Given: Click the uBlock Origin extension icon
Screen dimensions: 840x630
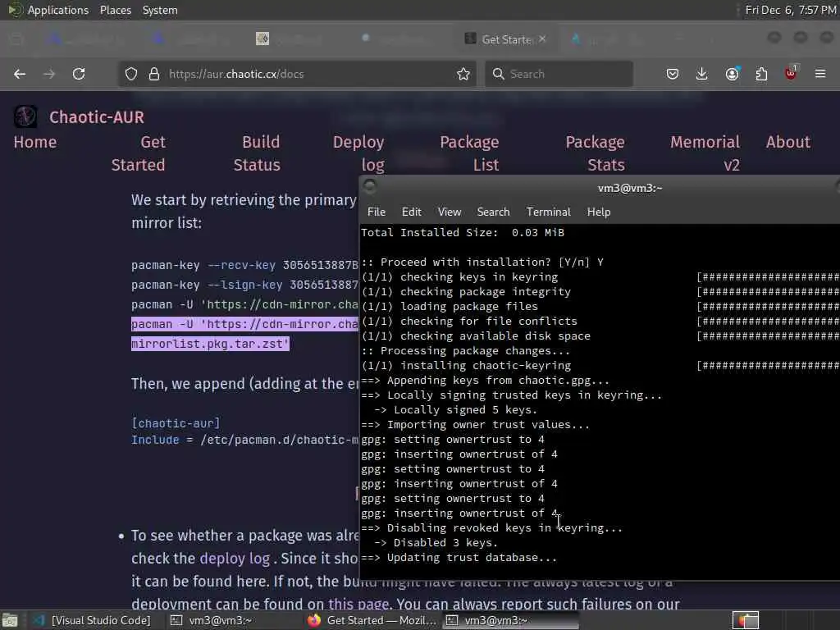Looking at the screenshot, I should (x=791, y=73).
